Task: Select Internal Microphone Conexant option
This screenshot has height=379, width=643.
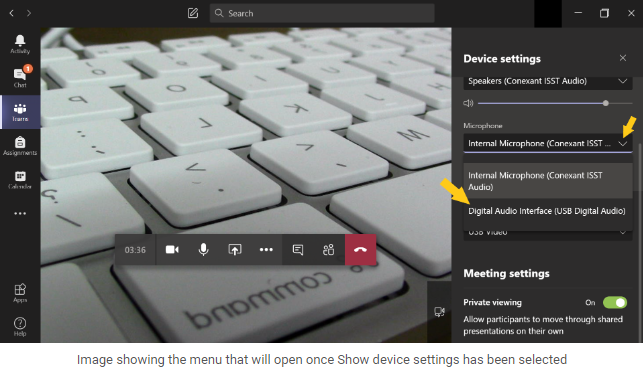Action: (x=548, y=181)
